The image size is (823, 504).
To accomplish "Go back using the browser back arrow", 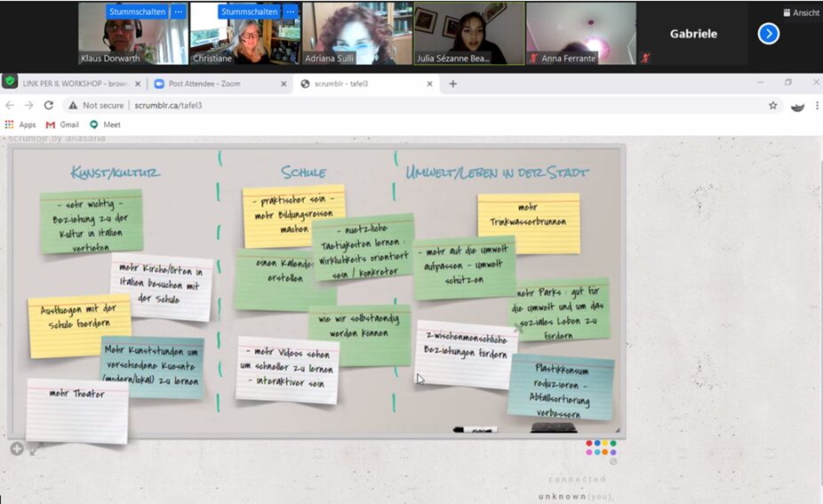I will point(10,105).
